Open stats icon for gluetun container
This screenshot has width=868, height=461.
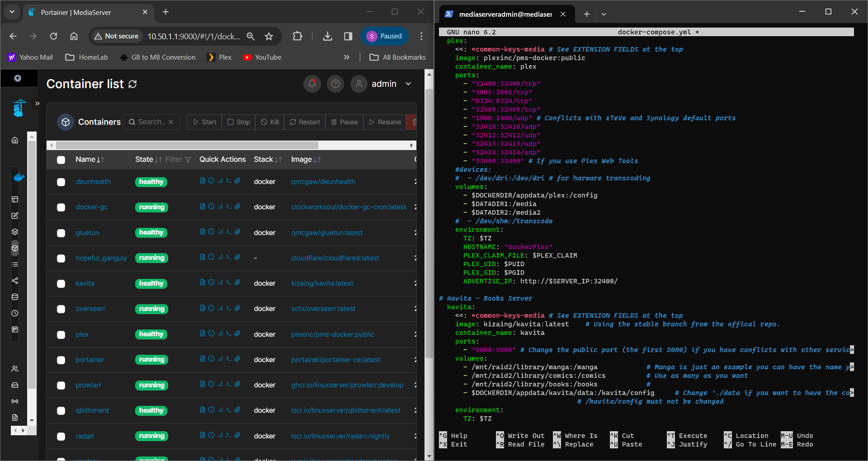tap(220, 232)
